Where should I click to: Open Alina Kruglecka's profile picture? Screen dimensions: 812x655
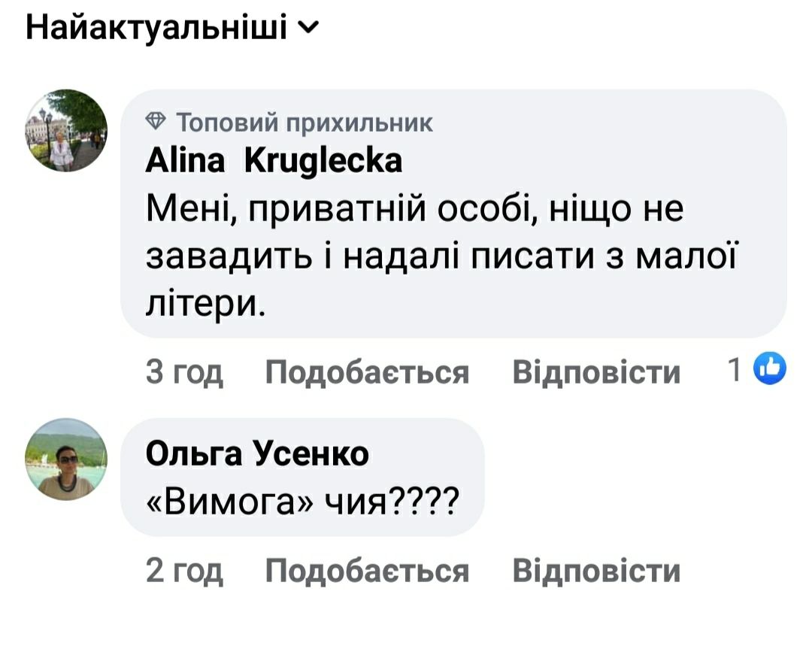click(x=67, y=131)
